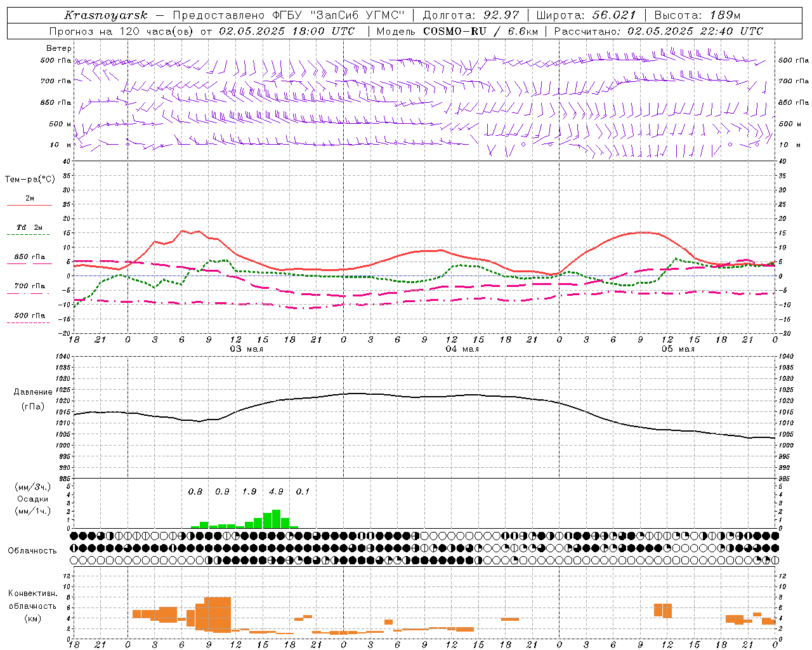Image resolution: width=812 pixels, height=650 pixels.
Task: Click the '(мм/3ч.)' precipitation unit label
Action: point(33,487)
